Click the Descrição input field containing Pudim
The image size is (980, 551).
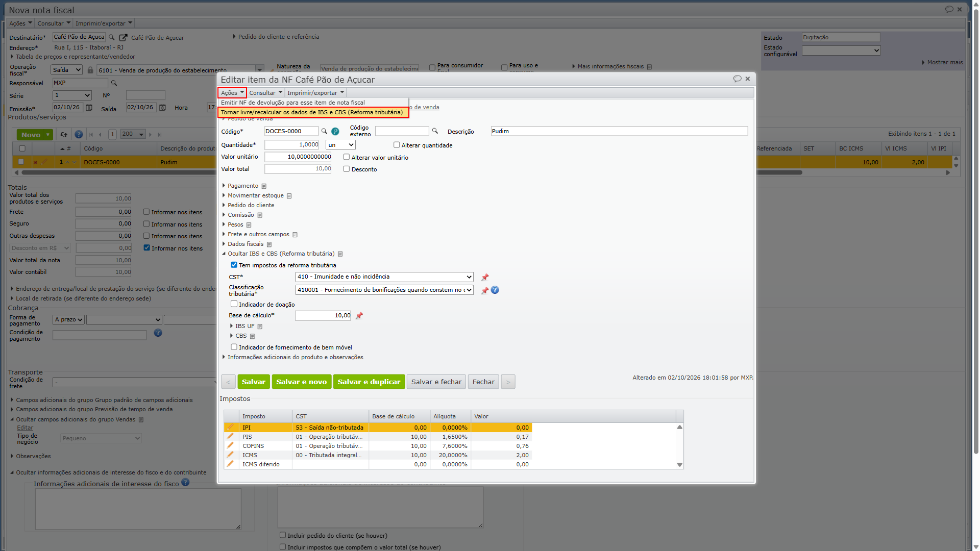point(619,131)
